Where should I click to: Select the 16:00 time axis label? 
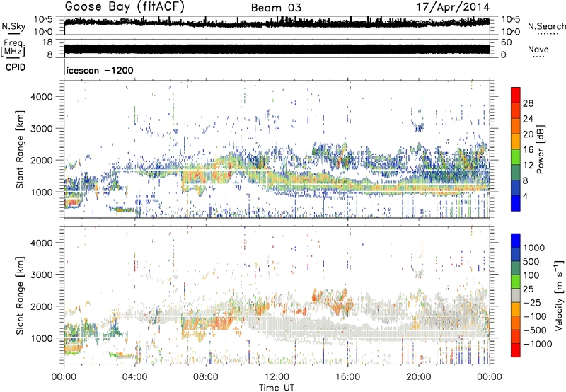(347, 377)
